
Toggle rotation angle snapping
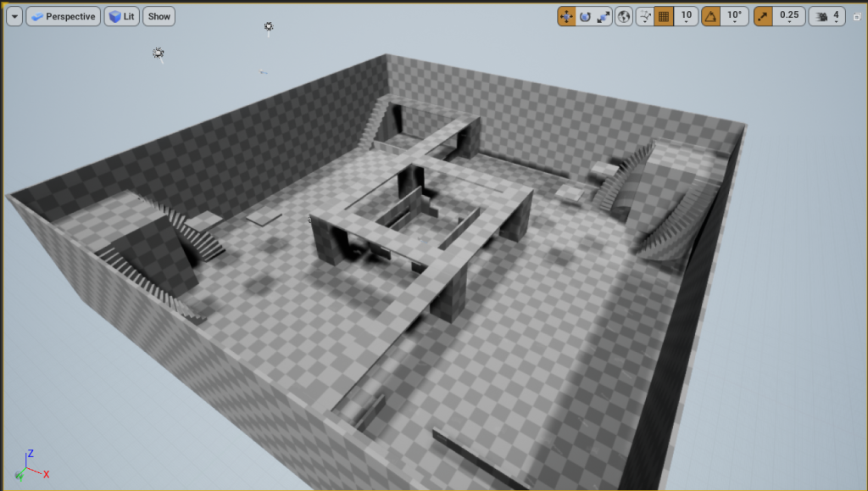[x=711, y=16]
